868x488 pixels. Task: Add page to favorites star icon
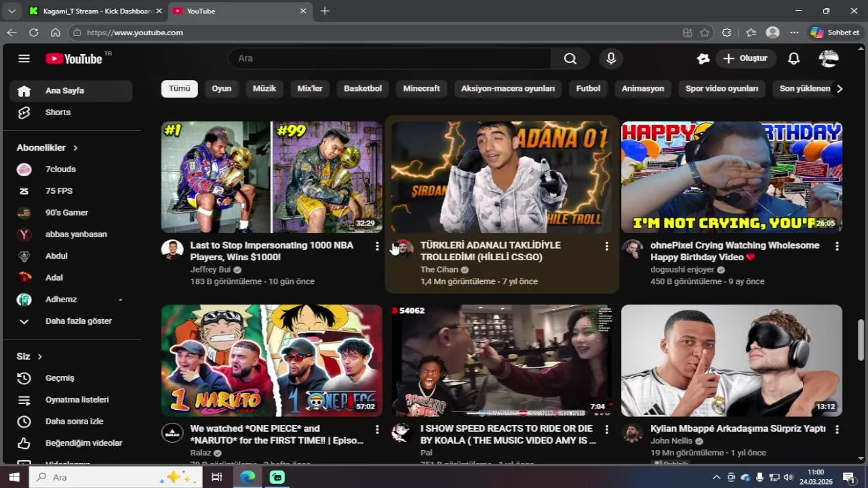coord(705,32)
